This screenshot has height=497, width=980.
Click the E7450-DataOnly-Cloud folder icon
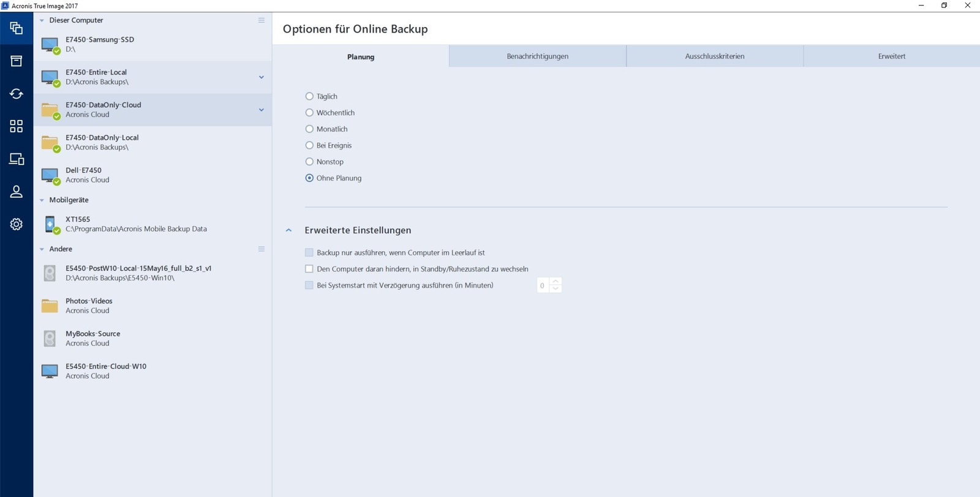[x=50, y=110]
